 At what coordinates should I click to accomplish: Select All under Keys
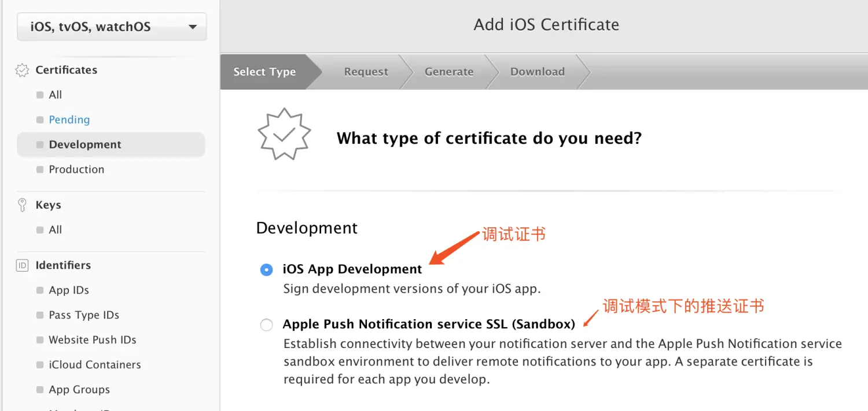point(56,230)
